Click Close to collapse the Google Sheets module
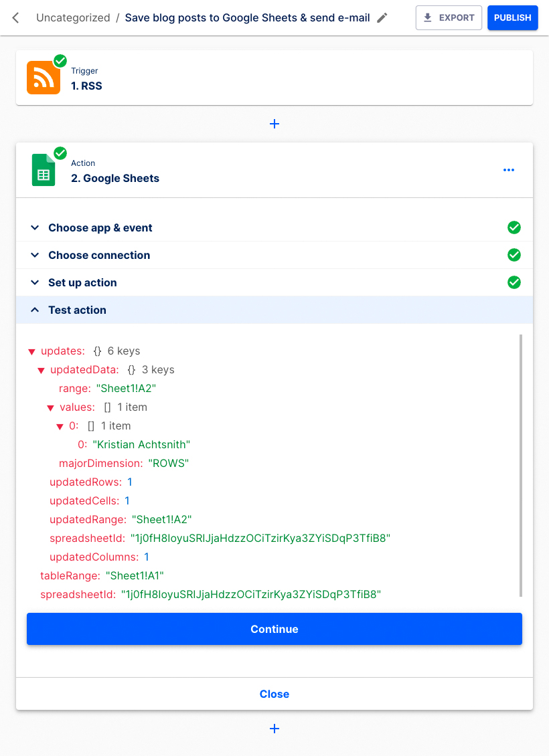The height and width of the screenshot is (756, 549). coord(274,694)
